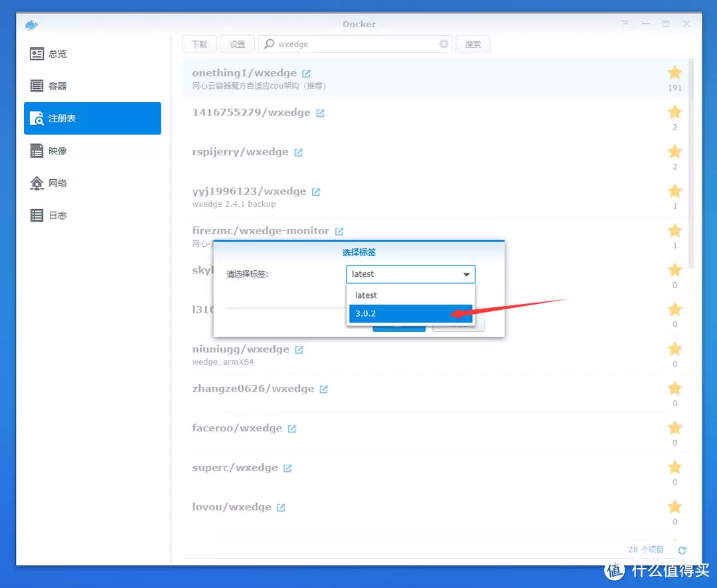Click the wxedge search input field
This screenshot has height=588, width=717.
[355, 44]
